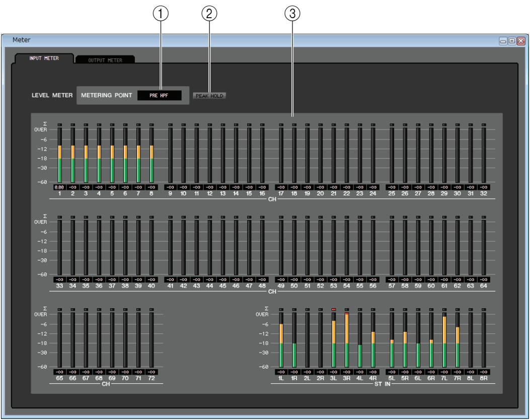Click the empty meter of channel 69
The height and width of the screenshot is (420, 530).
pyautogui.click(x=112, y=340)
